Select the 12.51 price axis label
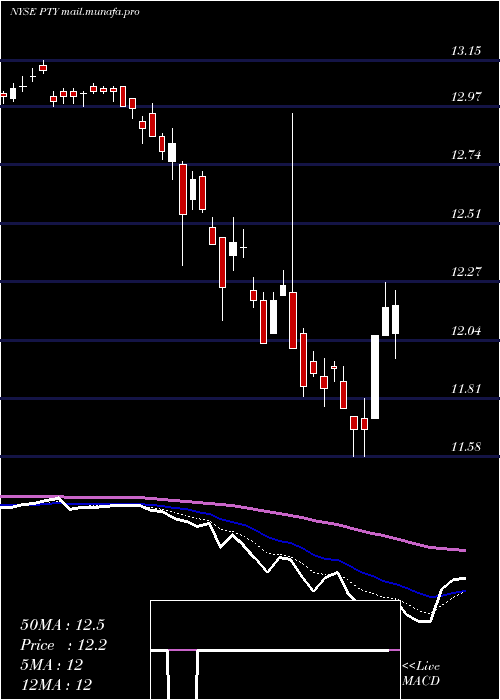 tap(466, 213)
